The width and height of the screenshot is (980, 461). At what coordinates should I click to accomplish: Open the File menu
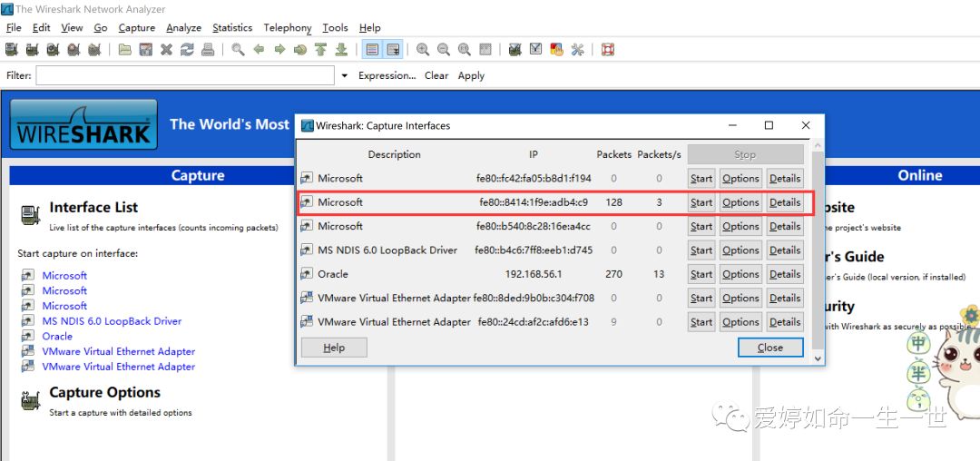pyautogui.click(x=14, y=27)
